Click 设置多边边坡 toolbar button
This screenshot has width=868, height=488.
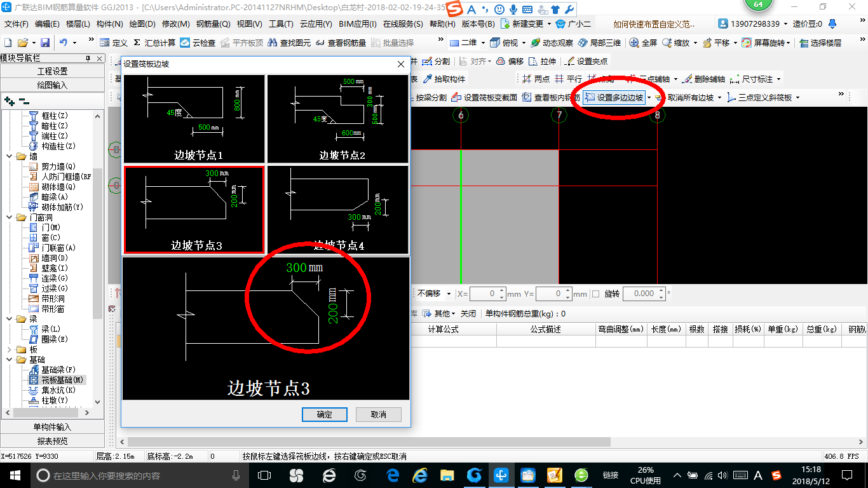(614, 97)
